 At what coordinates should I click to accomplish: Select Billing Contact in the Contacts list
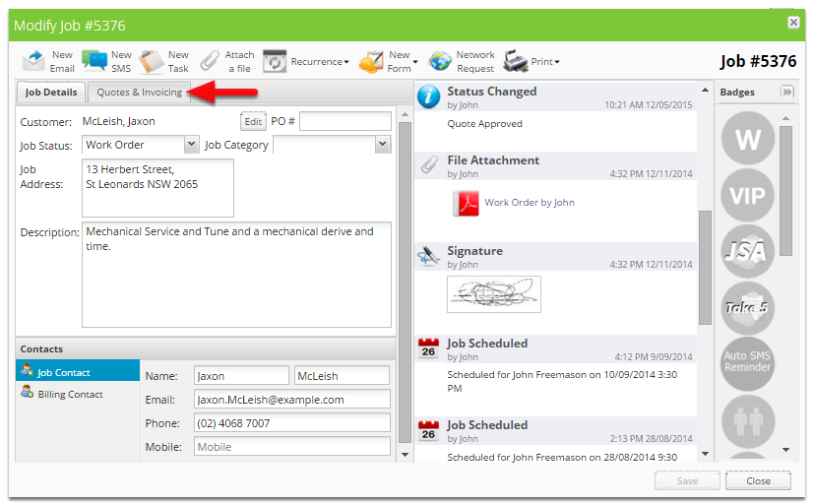pos(78,394)
